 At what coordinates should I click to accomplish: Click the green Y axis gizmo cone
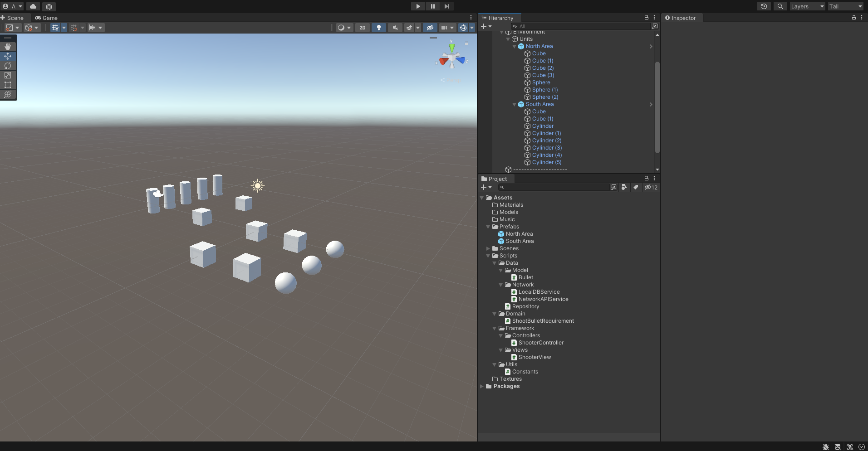coord(451,47)
